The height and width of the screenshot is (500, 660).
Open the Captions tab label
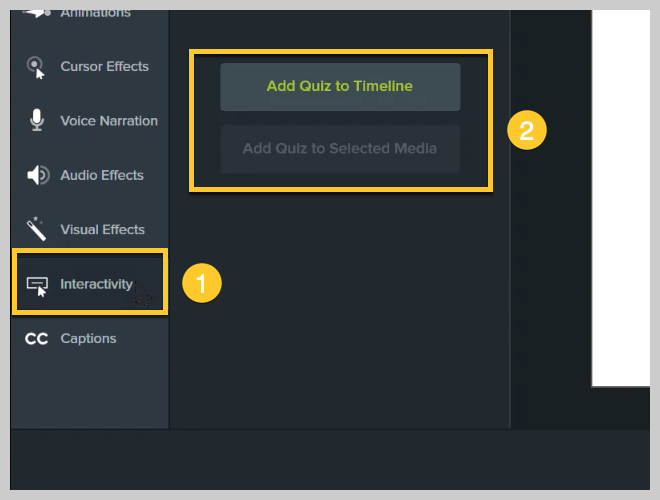pyautogui.click(x=88, y=338)
